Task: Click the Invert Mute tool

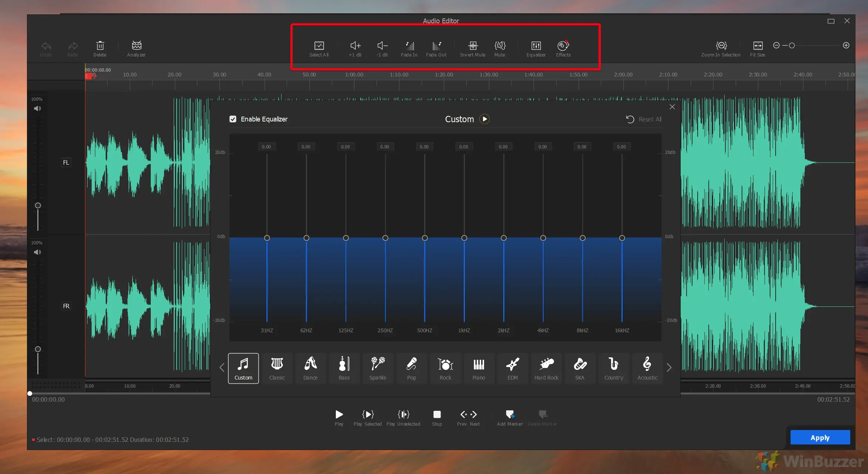Action: 473,48
